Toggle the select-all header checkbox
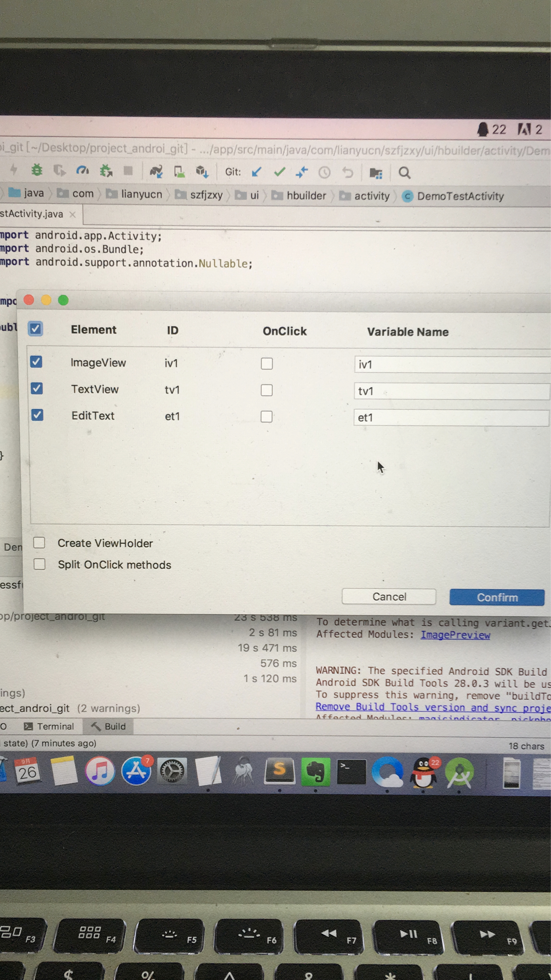The image size is (551, 980). [35, 329]
